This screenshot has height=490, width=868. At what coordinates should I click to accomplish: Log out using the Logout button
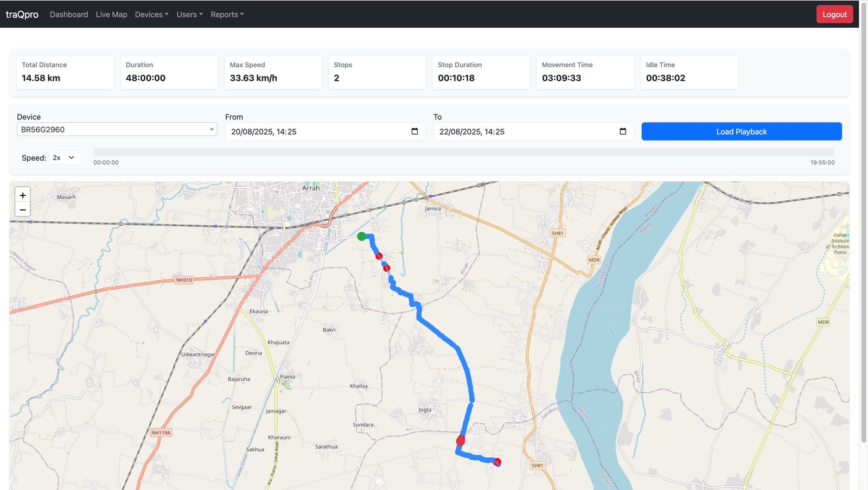point(834,14)
